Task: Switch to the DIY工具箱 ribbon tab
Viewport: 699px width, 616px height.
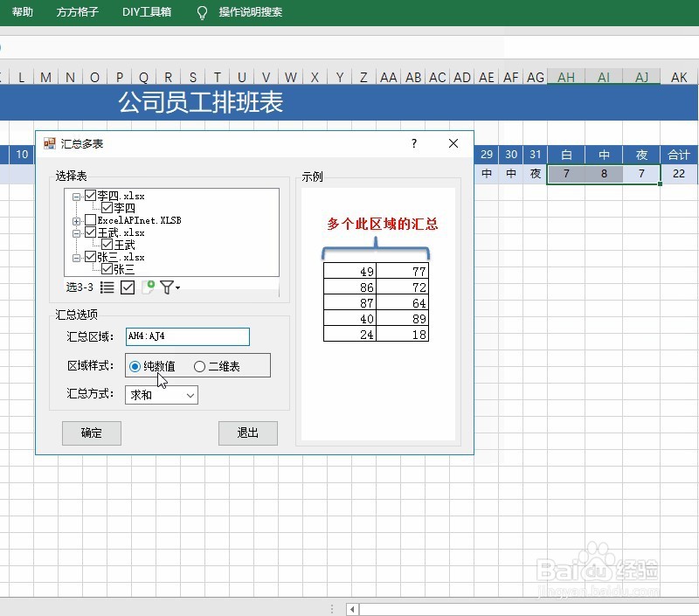Action: click(145, 12)
